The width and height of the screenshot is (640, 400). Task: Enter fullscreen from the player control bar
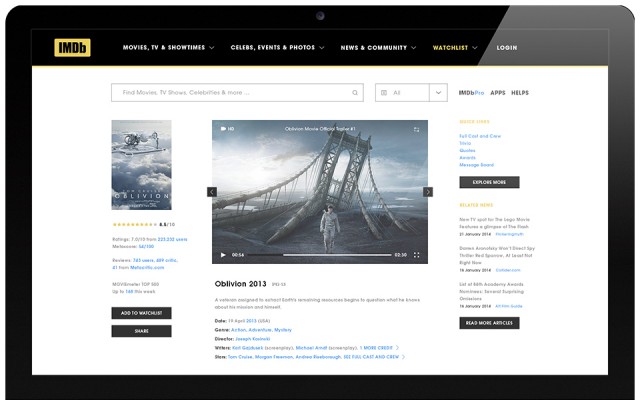[416, 255]
